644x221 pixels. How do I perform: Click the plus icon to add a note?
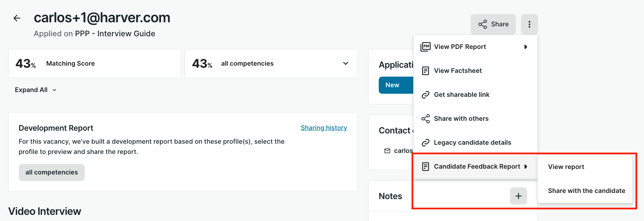[518, 196]
